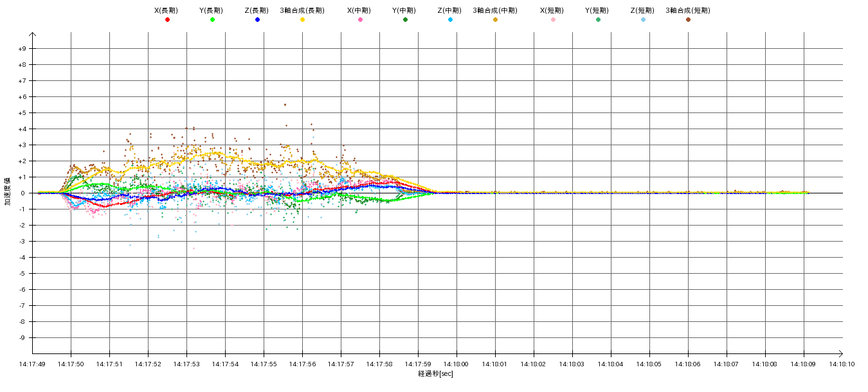Click the 14:17:49 start time tick label
The height and width of the screenshot is (392, 868).
pyautogui.click(x=32, y=364)
